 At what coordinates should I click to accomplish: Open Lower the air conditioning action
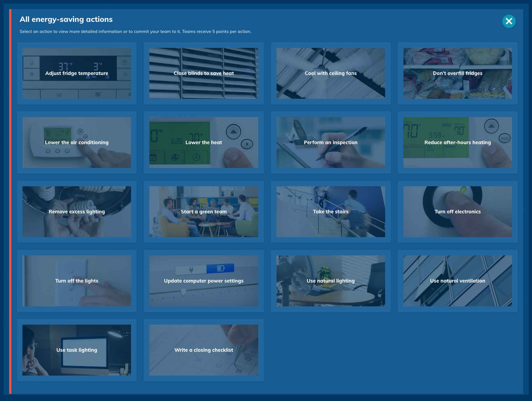tap(77, 143)
